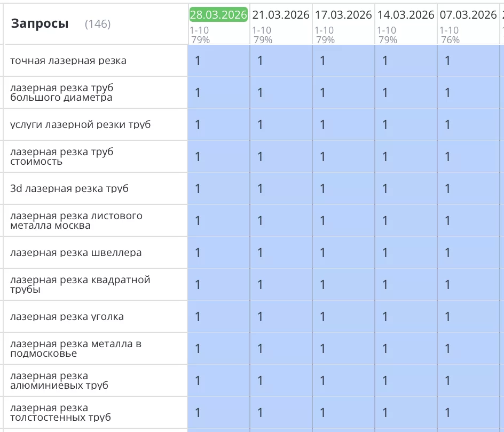Click the Запросы column heading

[x=40, y=23]
